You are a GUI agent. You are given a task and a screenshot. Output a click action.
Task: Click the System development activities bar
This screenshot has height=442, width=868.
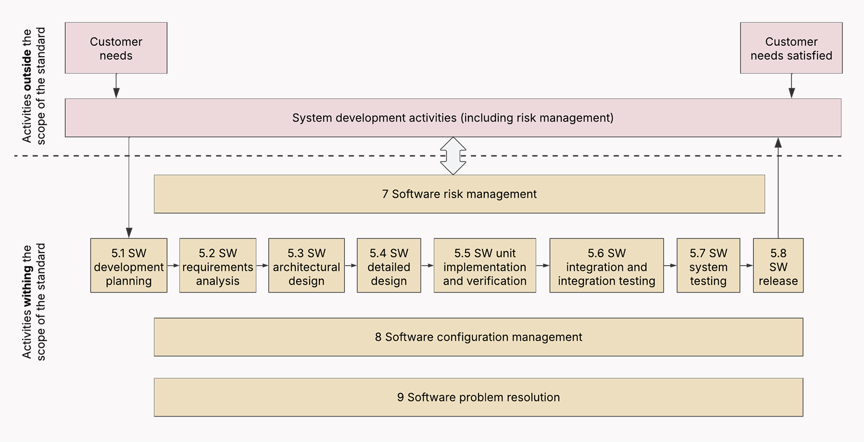[x=453, y=118]
